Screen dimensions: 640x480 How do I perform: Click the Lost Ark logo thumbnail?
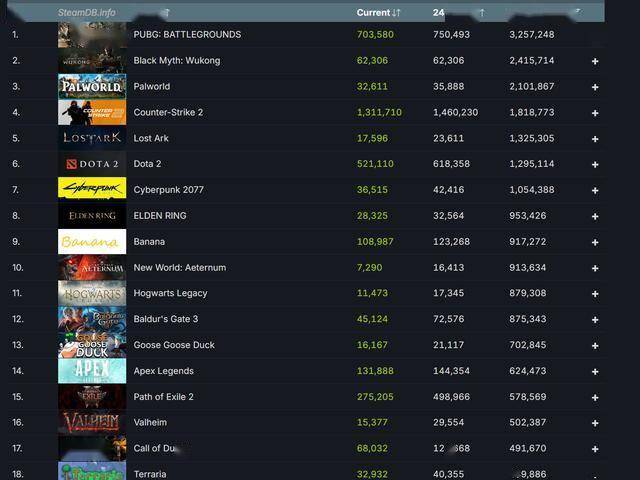(92, 138)
